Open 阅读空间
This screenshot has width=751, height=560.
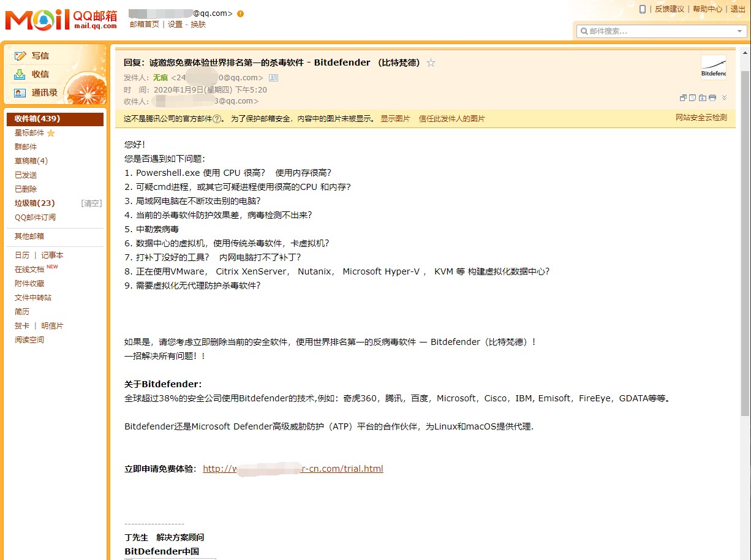[29, 340]
